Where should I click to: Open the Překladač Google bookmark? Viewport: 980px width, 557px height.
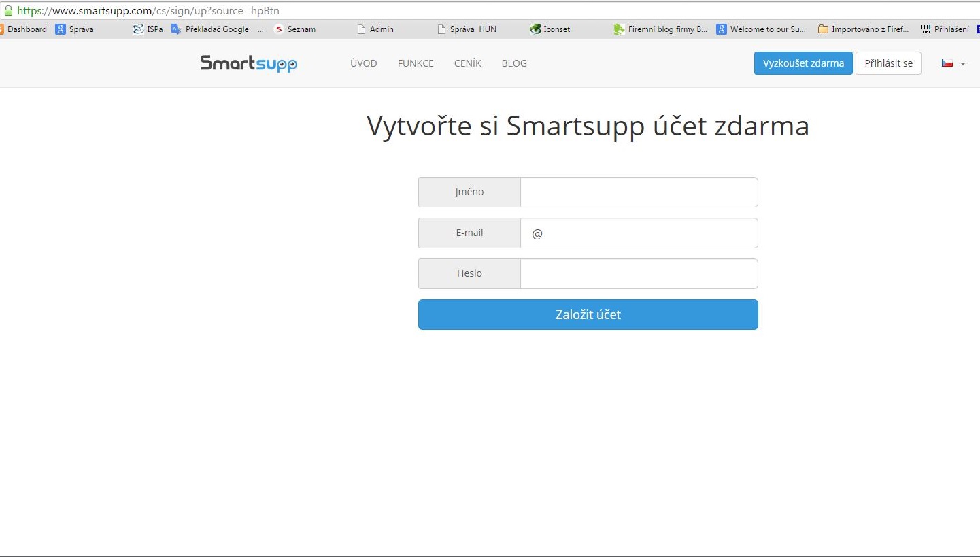[x=210, y=29]
